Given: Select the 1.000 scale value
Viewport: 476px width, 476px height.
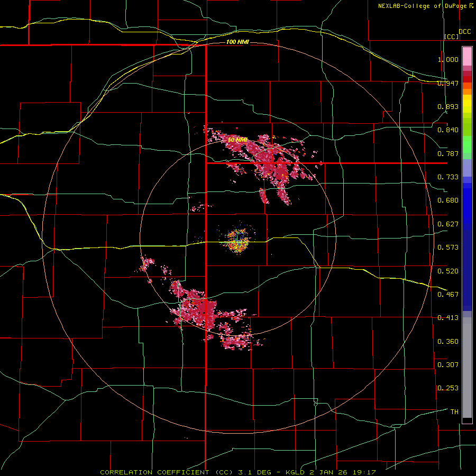Looking at the screenshot, I should point(448,59).
